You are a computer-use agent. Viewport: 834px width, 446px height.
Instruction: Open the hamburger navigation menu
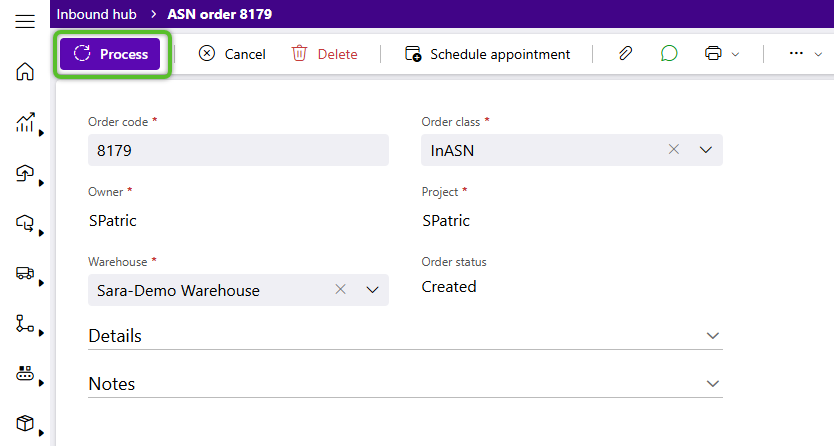pos(24,22)
